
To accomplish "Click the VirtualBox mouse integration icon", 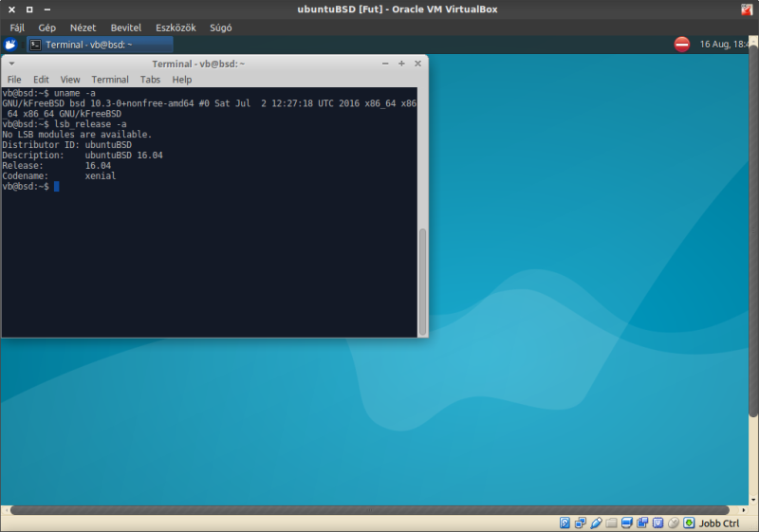I will coord(674,523).
